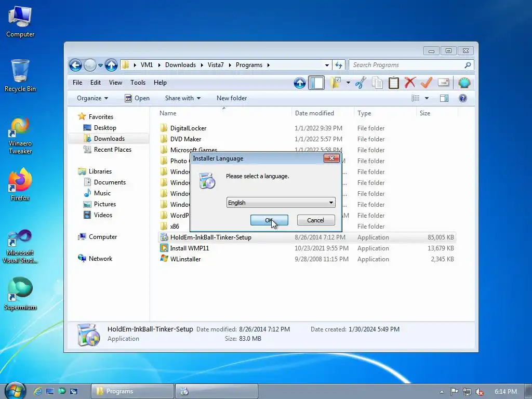
Task: Click the scissors Cut toolbar icon
Action: (x=361, y=83)
